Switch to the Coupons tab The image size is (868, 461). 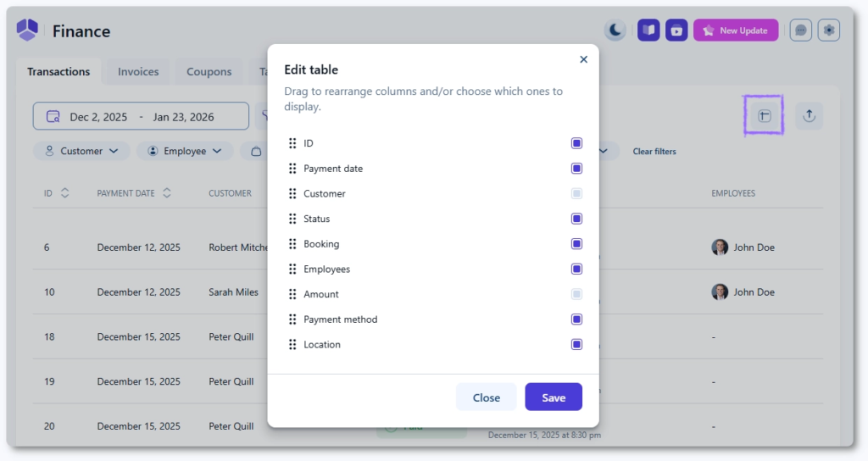pos(209,72)
